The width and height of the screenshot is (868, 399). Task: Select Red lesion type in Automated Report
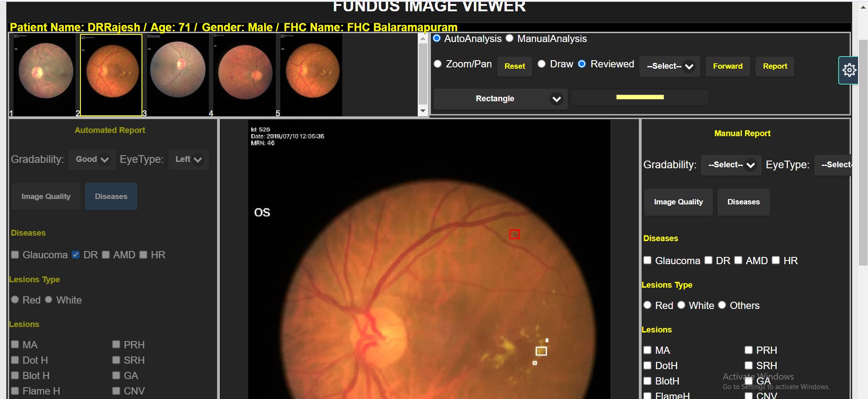click(15, 299)
